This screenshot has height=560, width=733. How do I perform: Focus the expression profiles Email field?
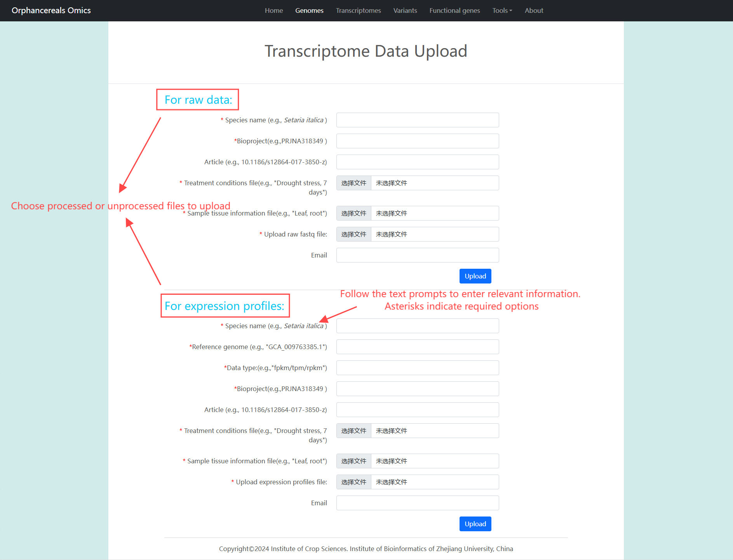click(x=417, y=503)
